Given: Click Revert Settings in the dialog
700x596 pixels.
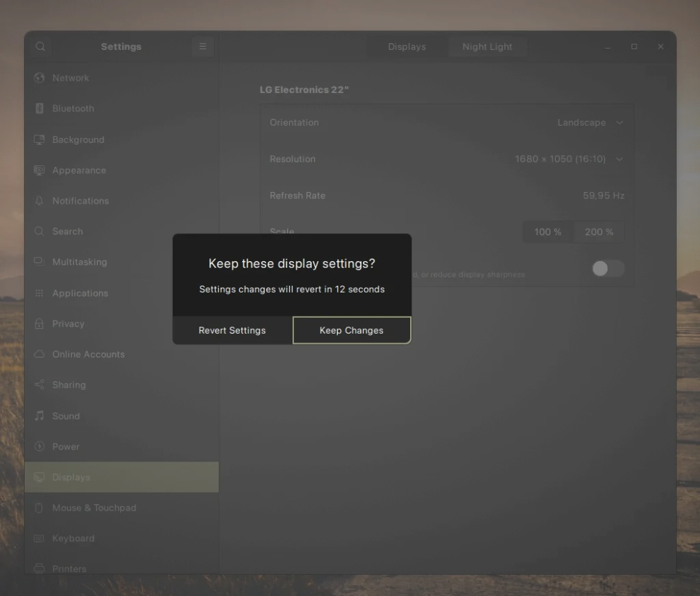Looking at the screenshot, I should [x=232, y=330].
